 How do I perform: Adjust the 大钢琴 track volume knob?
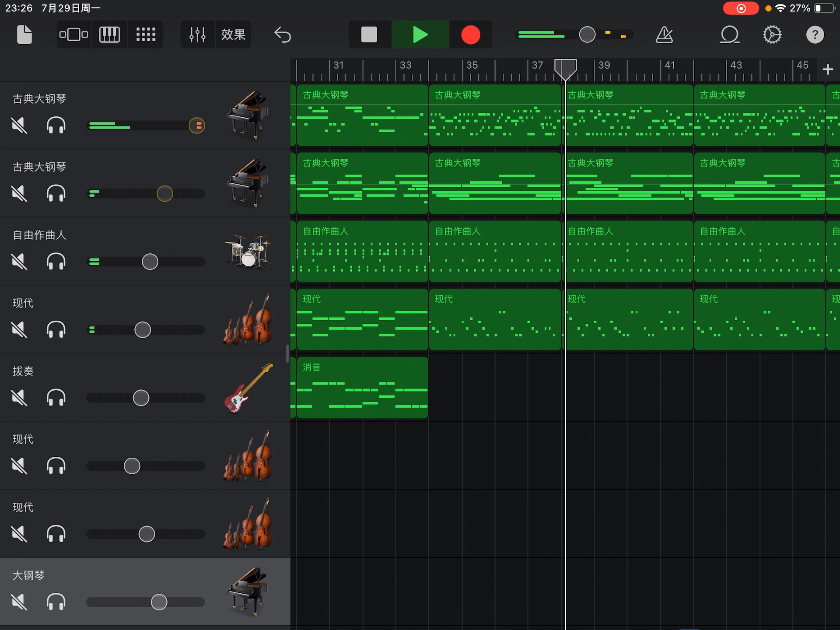(x=159, y=602)
